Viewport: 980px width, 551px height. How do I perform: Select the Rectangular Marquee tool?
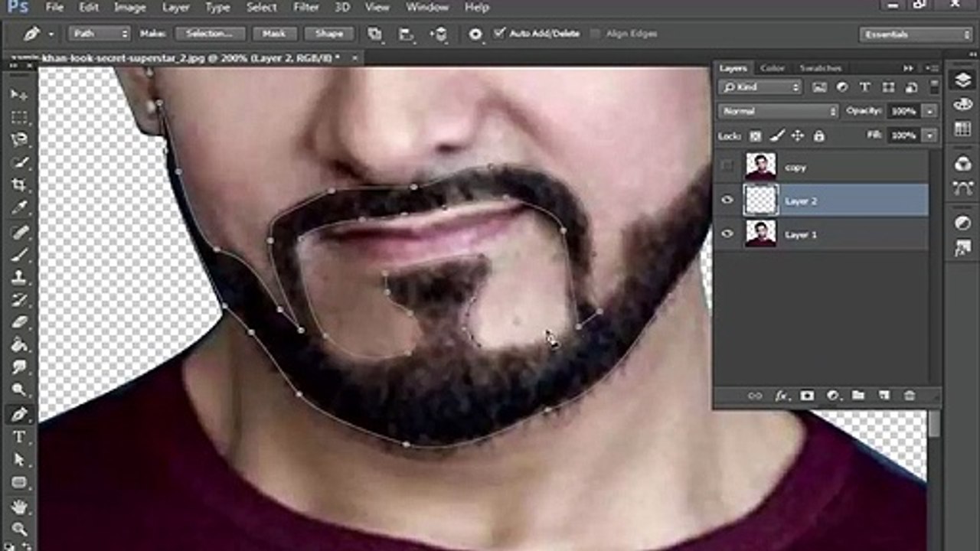(x=19, y=118)
